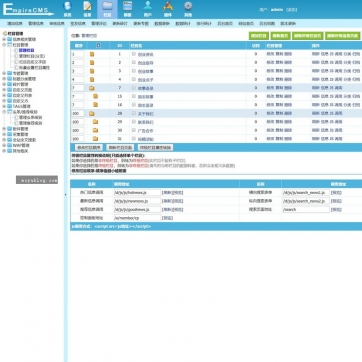
Task: Click the folder icon in ID 3 row
Action: (92, 71)
